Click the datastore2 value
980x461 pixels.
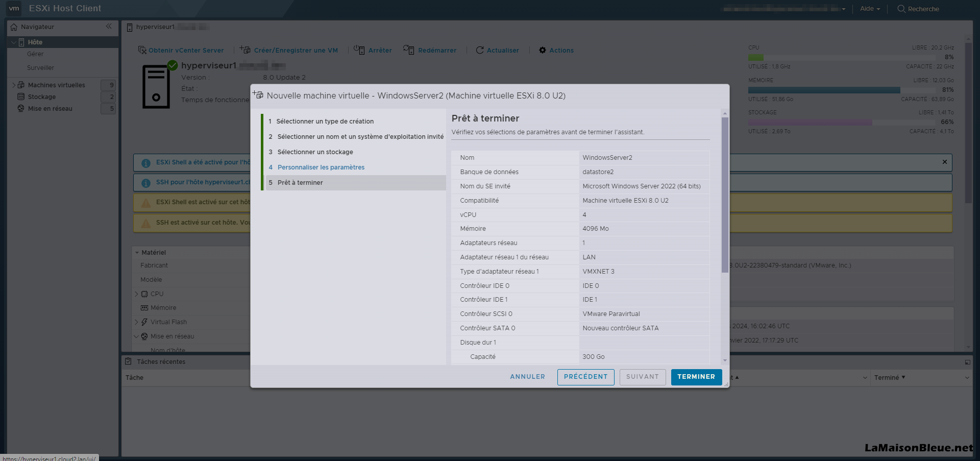(598, 172)
